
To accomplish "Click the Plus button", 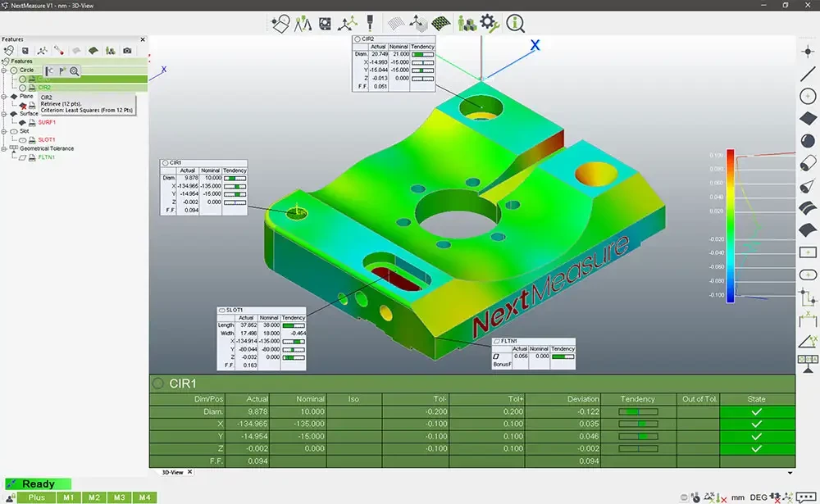I will 37,497.
